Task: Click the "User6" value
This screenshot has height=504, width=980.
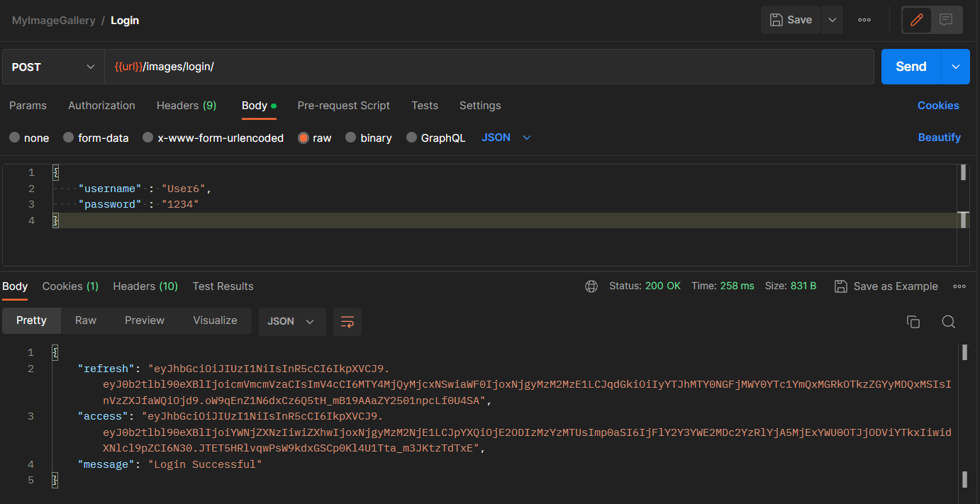Action: pyautogui.click(x=184, y=189)
